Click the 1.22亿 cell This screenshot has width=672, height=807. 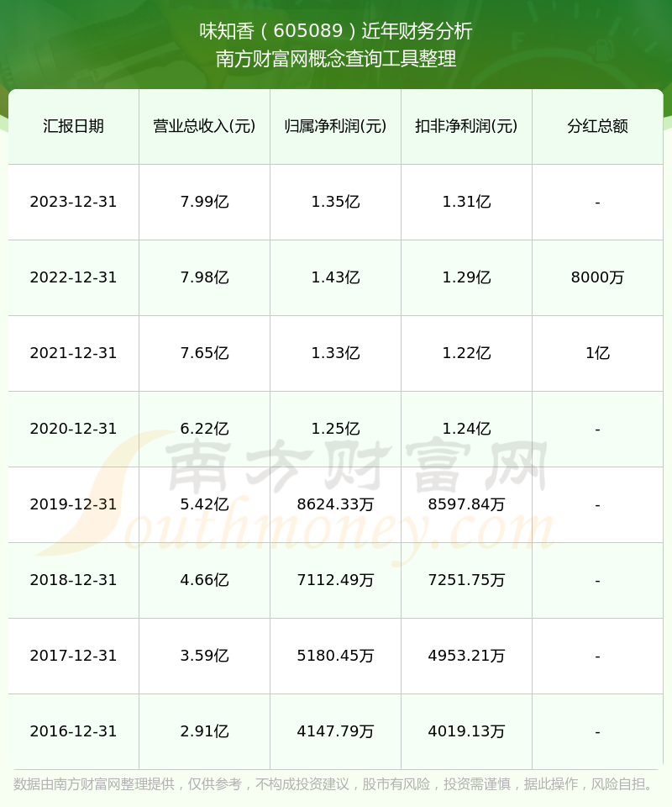466,353
